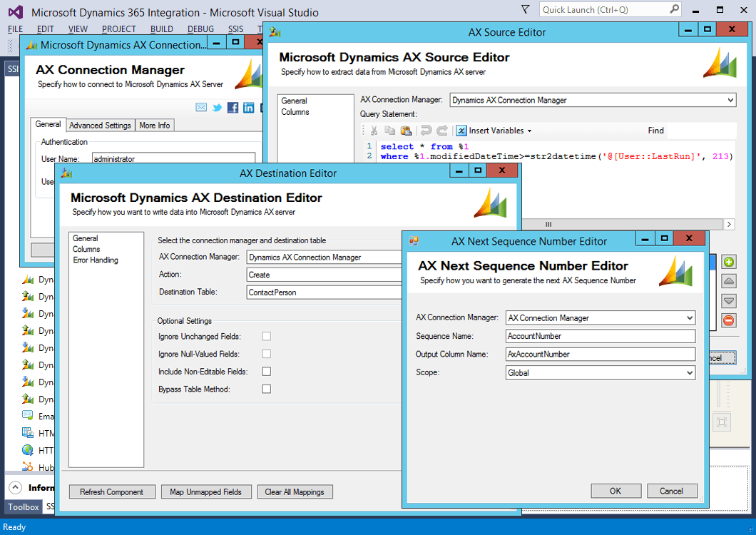Select the Toolbox tab at the bottom
Viewport: 756px width, 535px height.
[23, 506]
